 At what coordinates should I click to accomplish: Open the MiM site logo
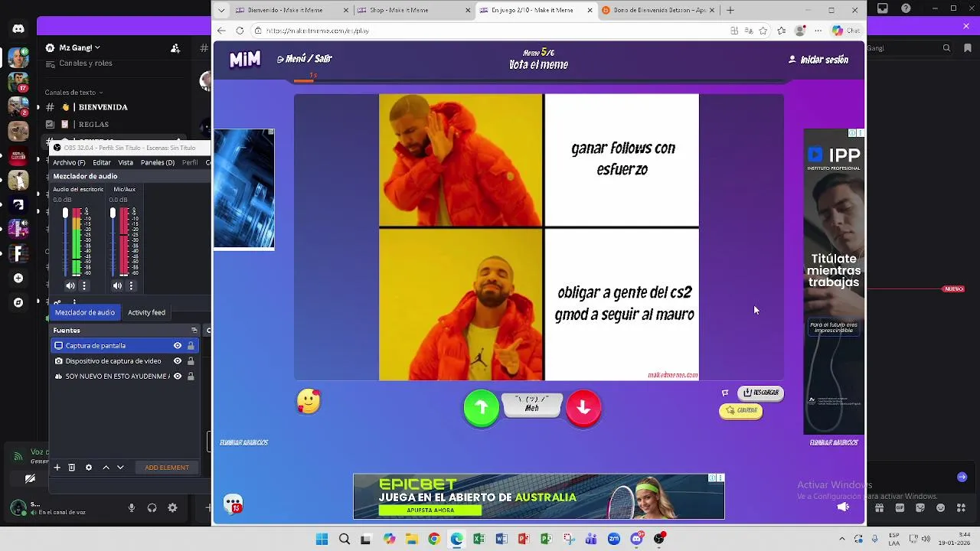click(x=245, y=60)
